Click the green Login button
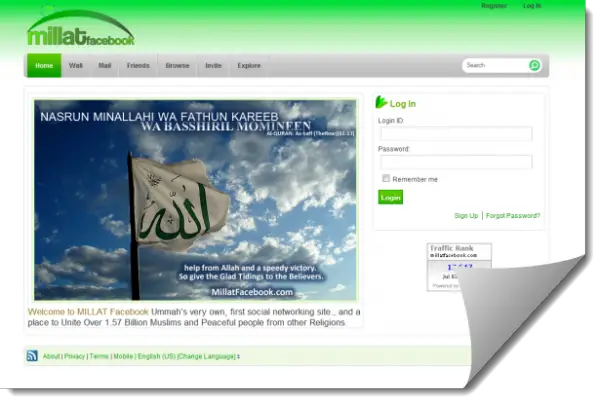 [390, 197]
